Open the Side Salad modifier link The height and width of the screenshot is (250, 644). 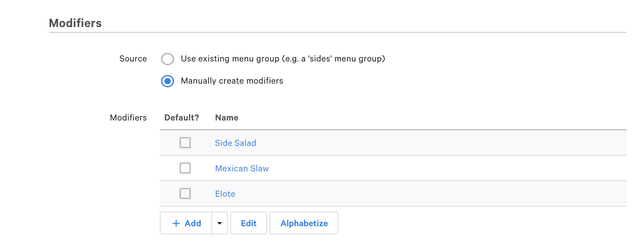click(x=236, y=143)
